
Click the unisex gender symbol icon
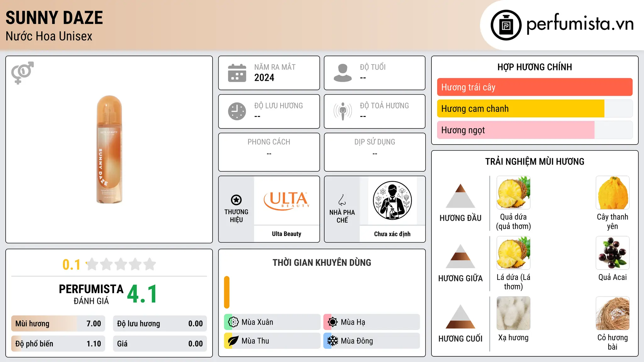pyautogui.click(x=22, y=73)
